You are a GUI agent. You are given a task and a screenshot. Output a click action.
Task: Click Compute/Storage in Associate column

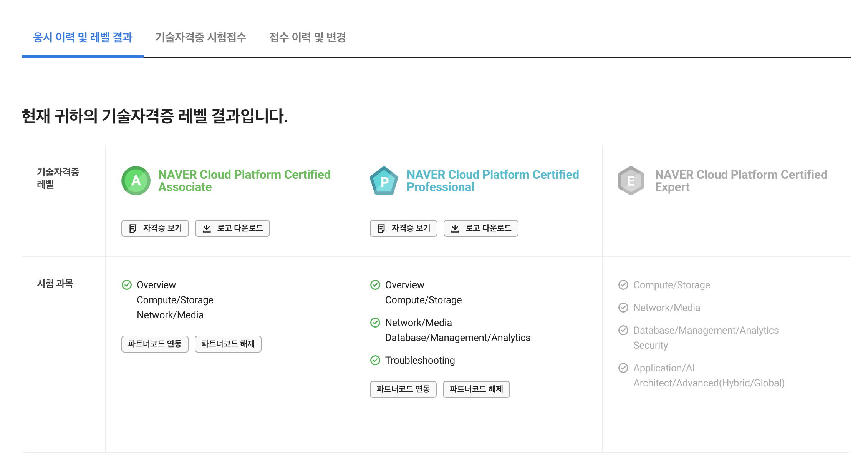click(175, 300)
